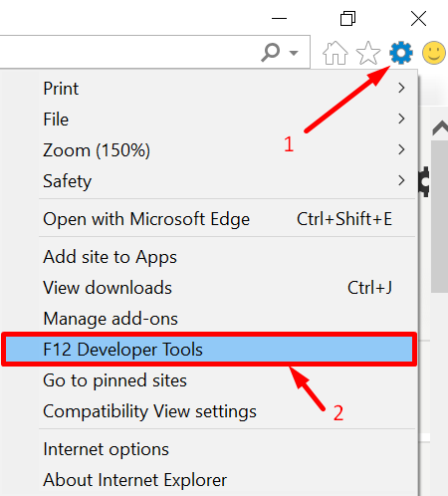
Task: Open the Tools gear icon
Action: point(401,53)
